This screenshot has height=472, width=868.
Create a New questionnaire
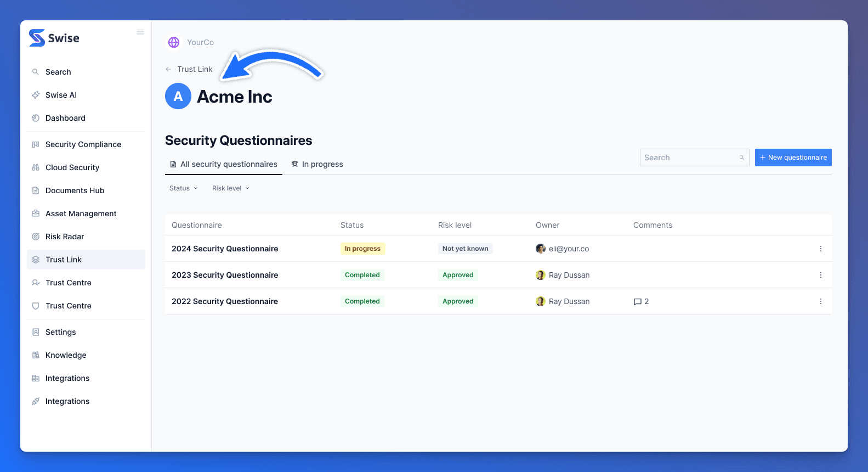point(793,158)
